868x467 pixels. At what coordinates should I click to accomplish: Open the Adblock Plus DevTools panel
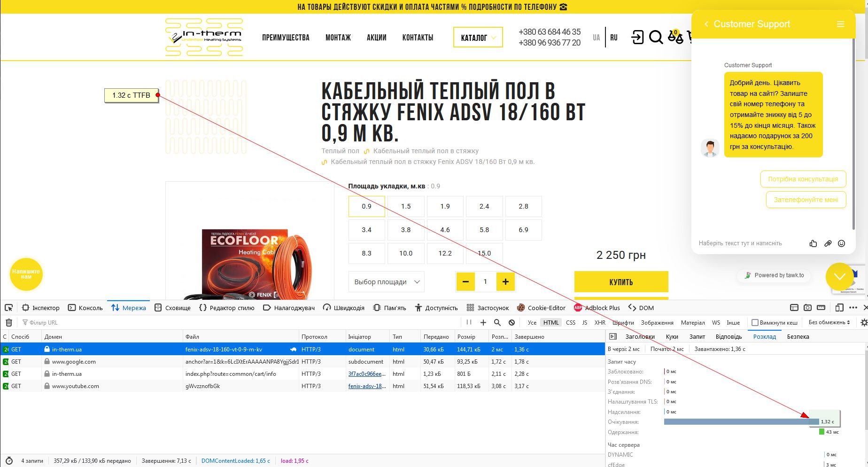(x=597, y=308)
